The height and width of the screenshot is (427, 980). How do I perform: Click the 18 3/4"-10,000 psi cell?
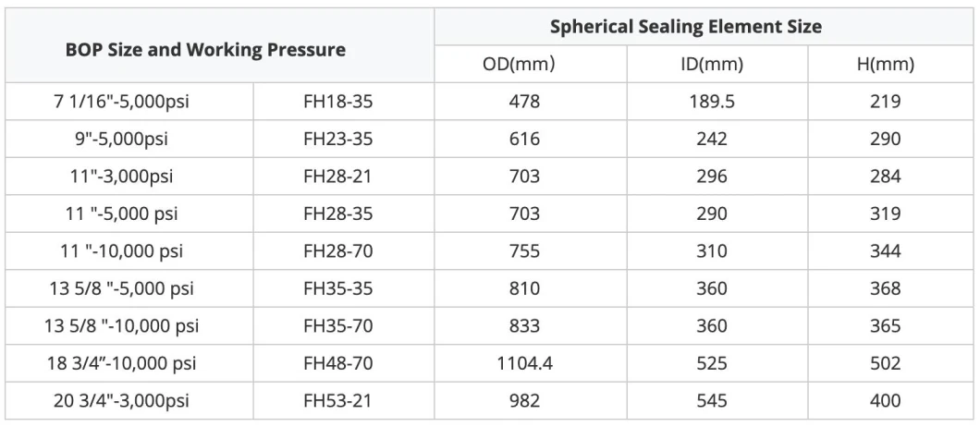click(121, 363)
